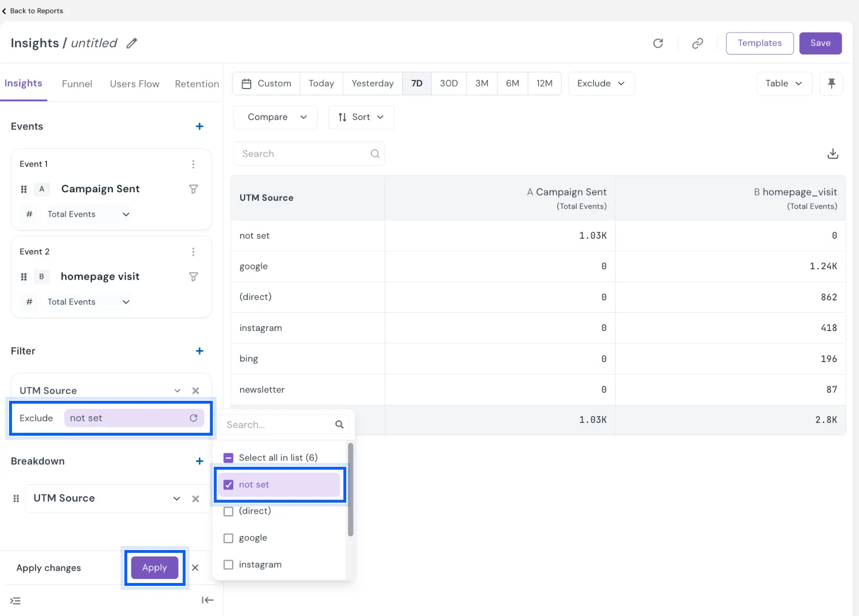Open the Custom date range picker
The width and height of the screenshot is (859, 616).
coord(266,84)
